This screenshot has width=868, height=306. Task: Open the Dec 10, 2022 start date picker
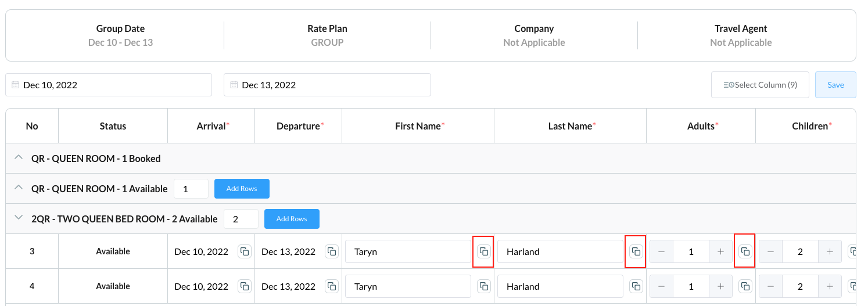click(x=109, y=85)
